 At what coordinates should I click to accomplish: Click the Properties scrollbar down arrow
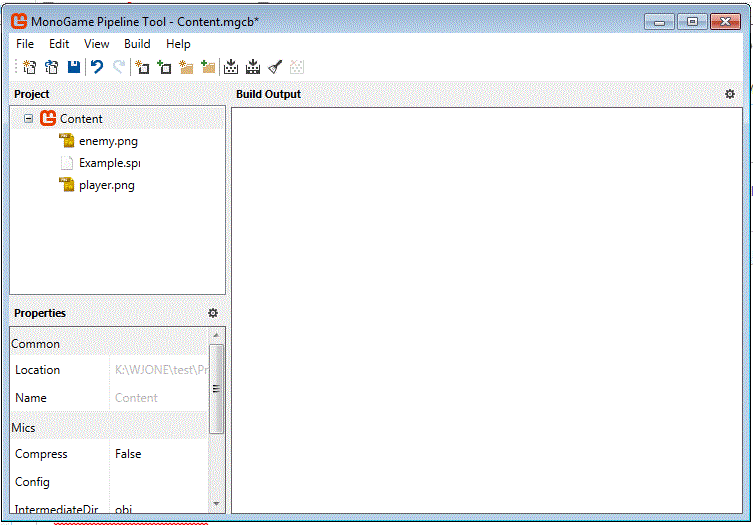click(x=216, y=503)
